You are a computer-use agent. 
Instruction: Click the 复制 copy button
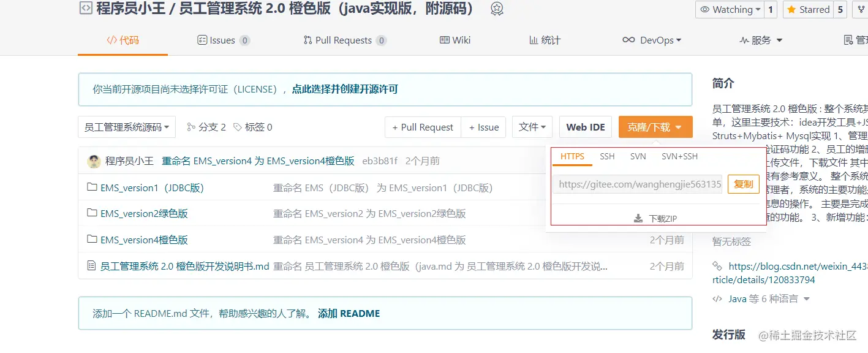click(744, 184)
